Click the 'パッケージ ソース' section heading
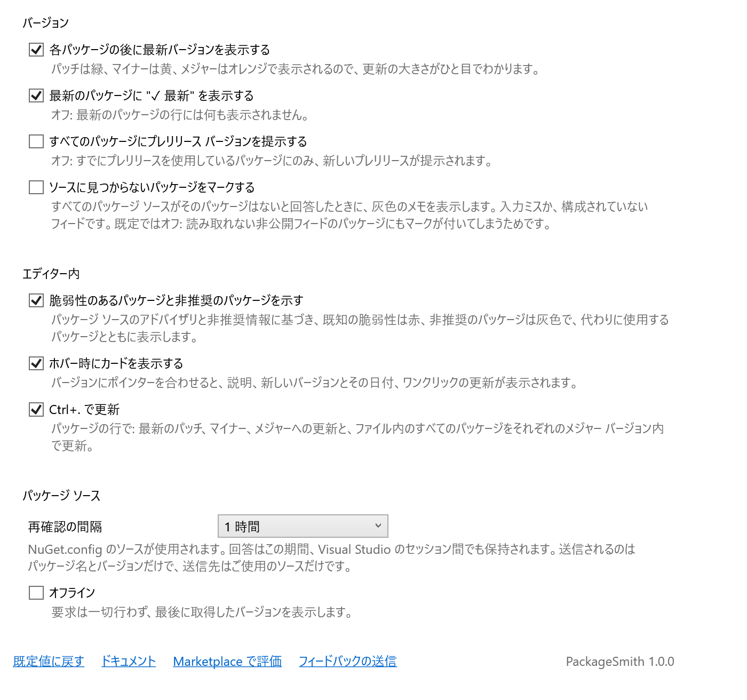 [x=61, y=496]
